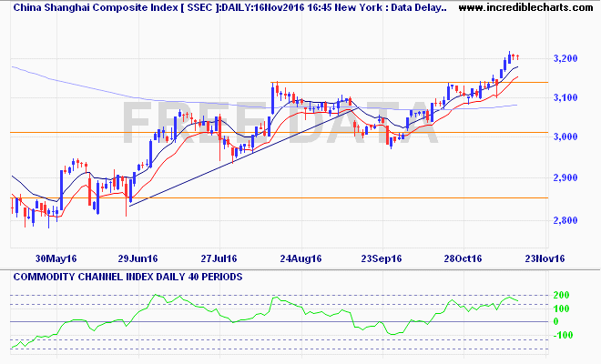Select the 29Jun16 date label
Image resolution: width=601 pixels, height=364 pixels.
point(136,258)
